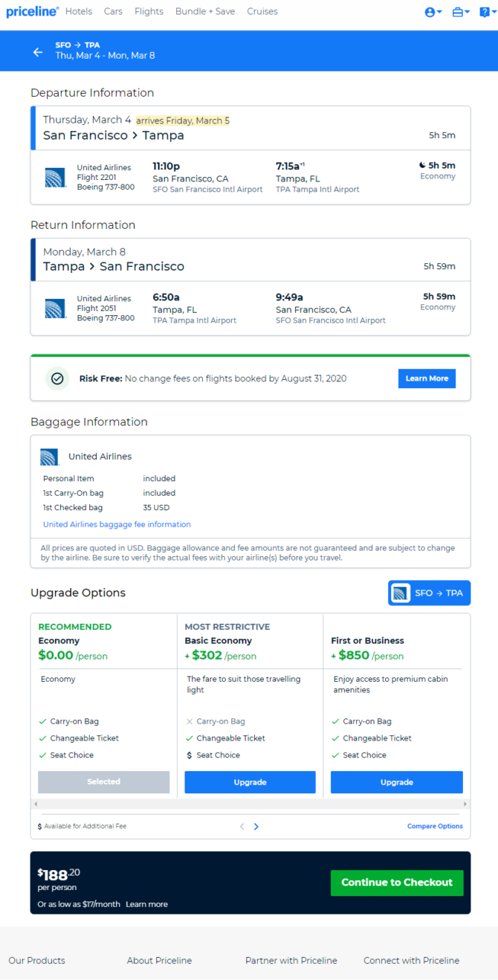Open the Cruises tab

(262, 12)
